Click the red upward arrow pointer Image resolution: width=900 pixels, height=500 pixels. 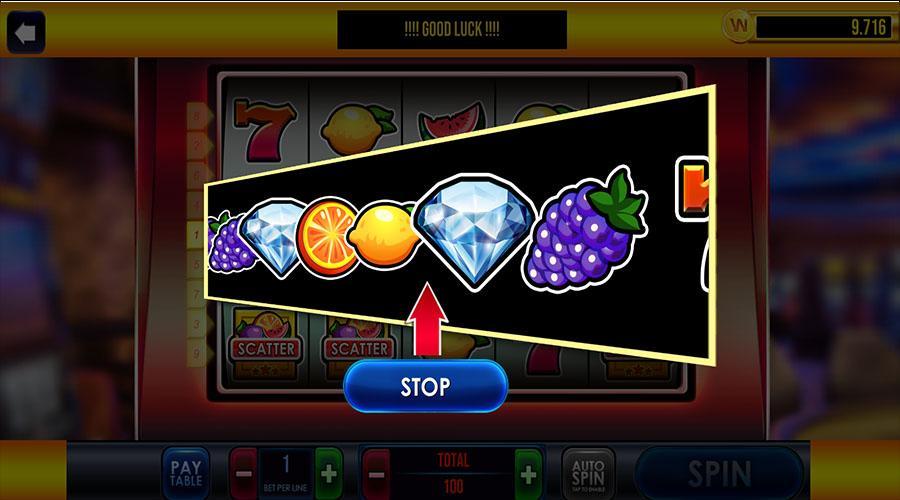pyautogui.click(x=428, y=319)
